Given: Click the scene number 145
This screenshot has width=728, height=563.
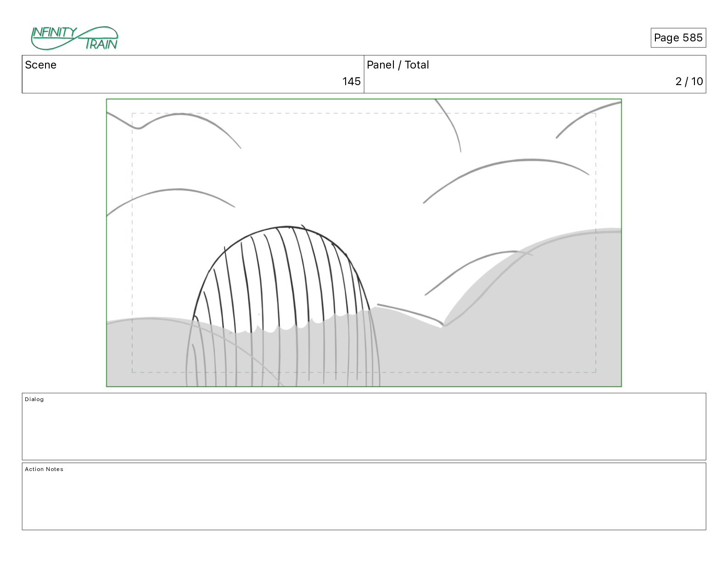Looking at the screenshot, I should [351, 81].
